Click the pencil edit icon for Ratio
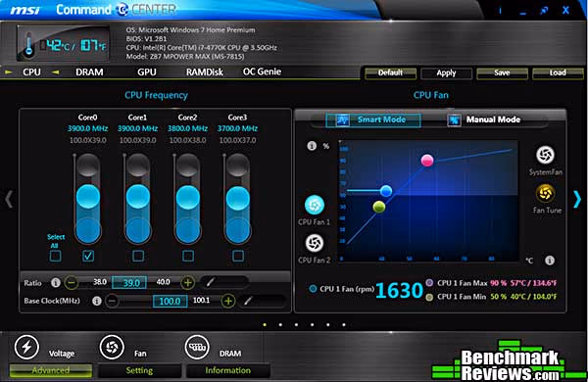Image resolution: width=588 pixels, height=382 pixels. 211,281
